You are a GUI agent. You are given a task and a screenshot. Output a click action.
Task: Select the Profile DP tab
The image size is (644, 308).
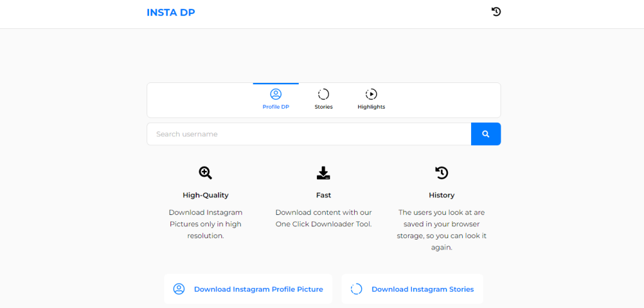point(275,100)
